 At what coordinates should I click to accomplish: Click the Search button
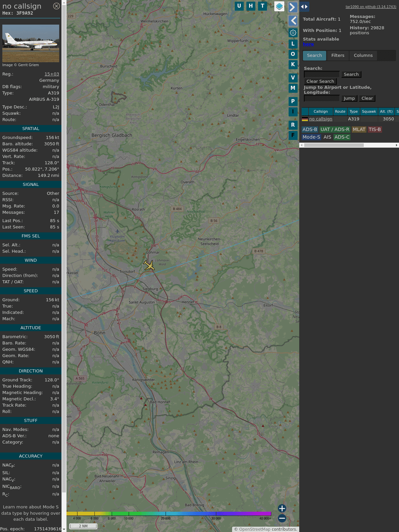[351, 74]
